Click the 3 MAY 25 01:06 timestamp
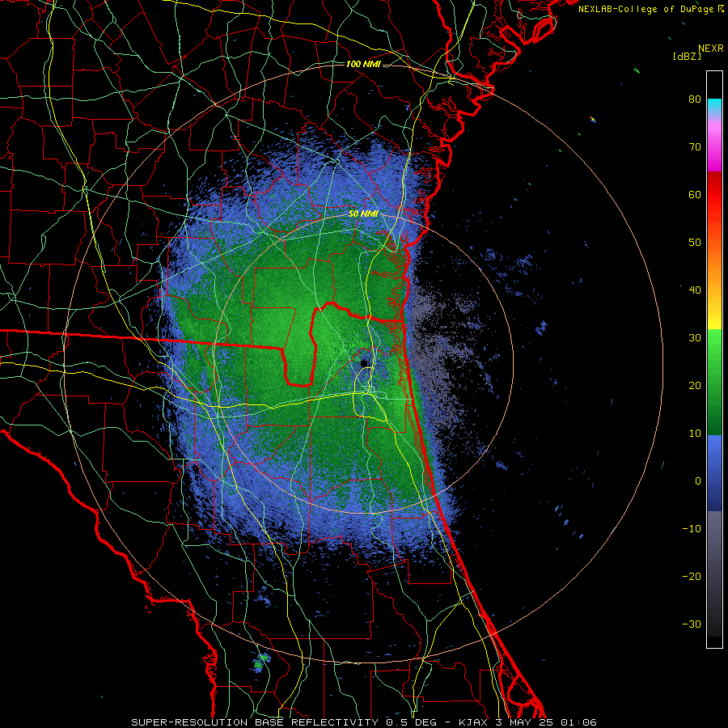 pyautogui.click(x=545, y=722)
